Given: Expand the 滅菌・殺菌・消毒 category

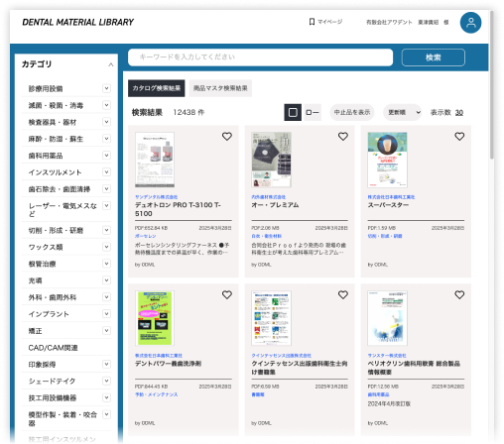Looking at the screenshot, I should [106, 105].
